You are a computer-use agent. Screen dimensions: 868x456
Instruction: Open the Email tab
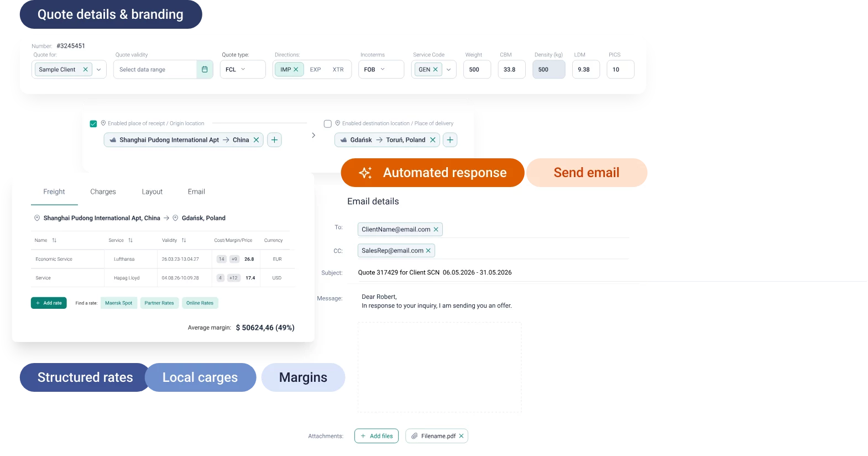point(196,192)
